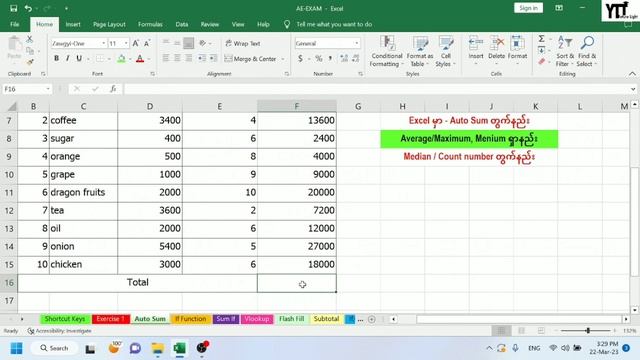
Task: Open the Formulas ribbon tab
Action: pyautogui.click(x=150, y=24)
